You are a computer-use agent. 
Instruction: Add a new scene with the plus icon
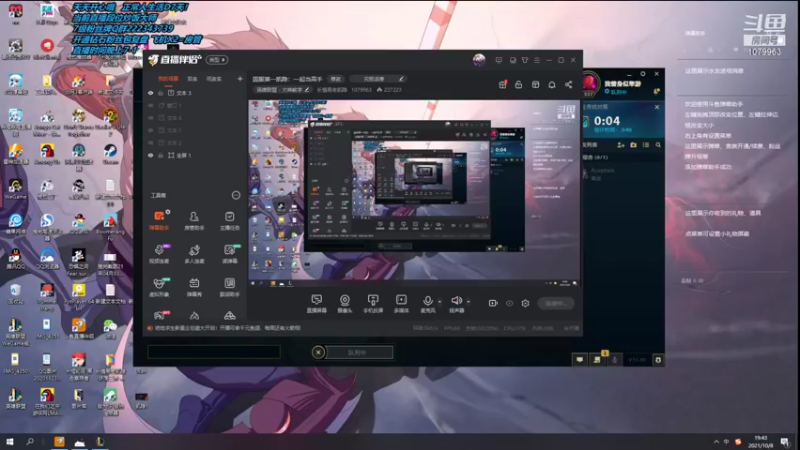pos(240,79)
